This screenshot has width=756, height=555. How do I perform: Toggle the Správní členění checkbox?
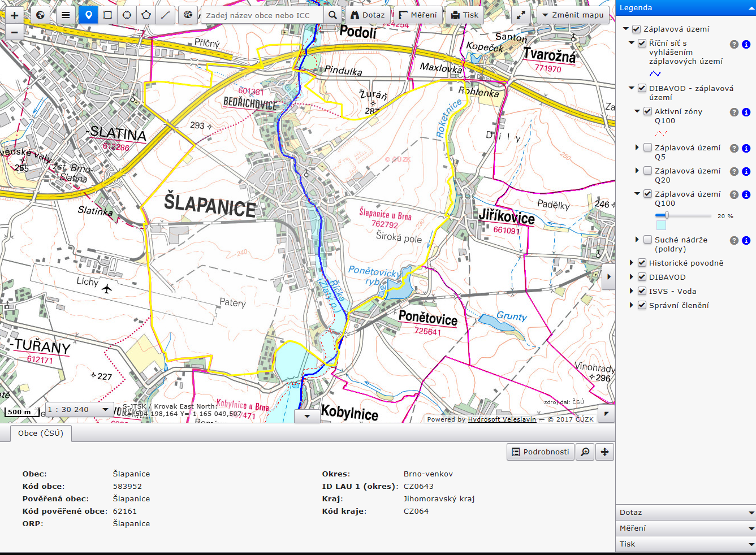[x=642, y=305]
